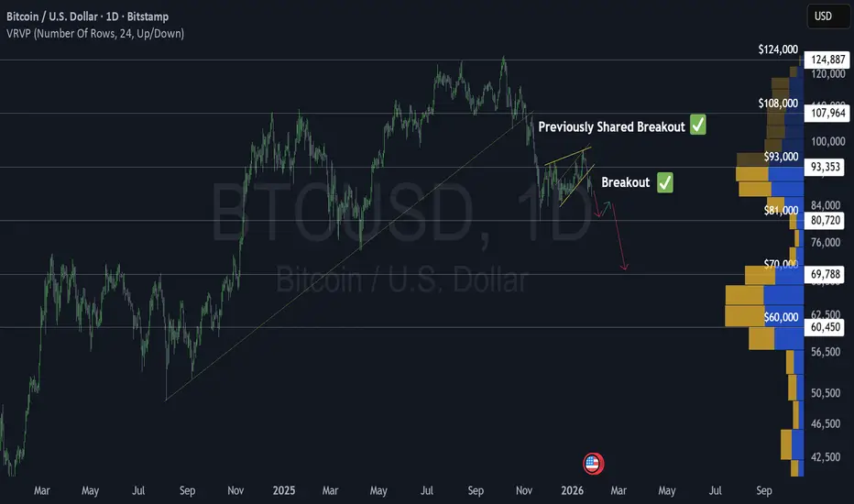This screenshot has height=504, width=854.
Task: Open the USD currency selector
Action: tap(827, 16)
